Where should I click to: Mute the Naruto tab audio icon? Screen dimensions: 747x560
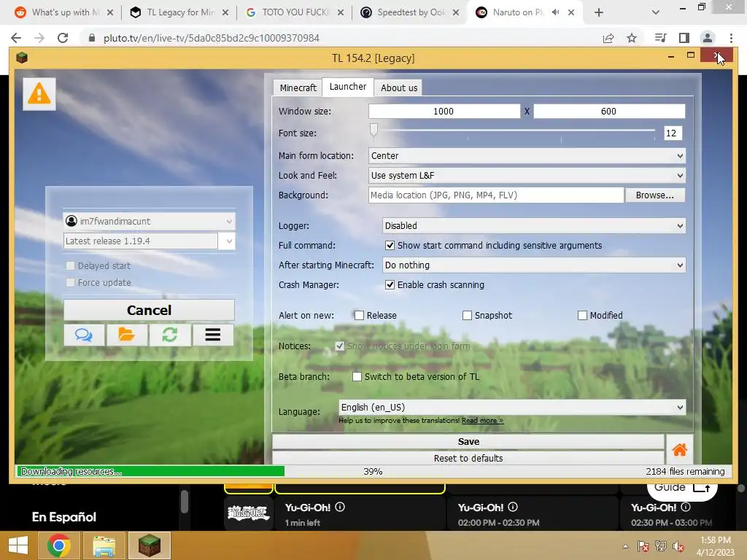(x=555, y=12)
